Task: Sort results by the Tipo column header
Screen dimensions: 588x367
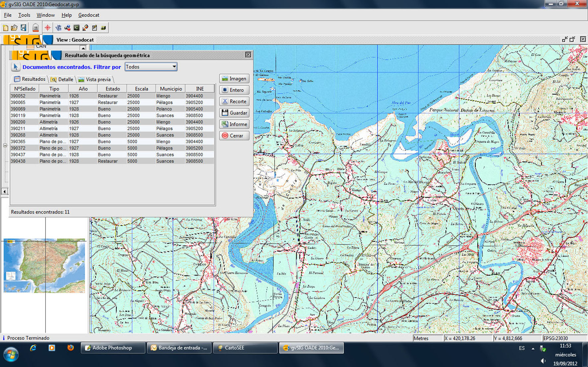Action: coord(54,89)
